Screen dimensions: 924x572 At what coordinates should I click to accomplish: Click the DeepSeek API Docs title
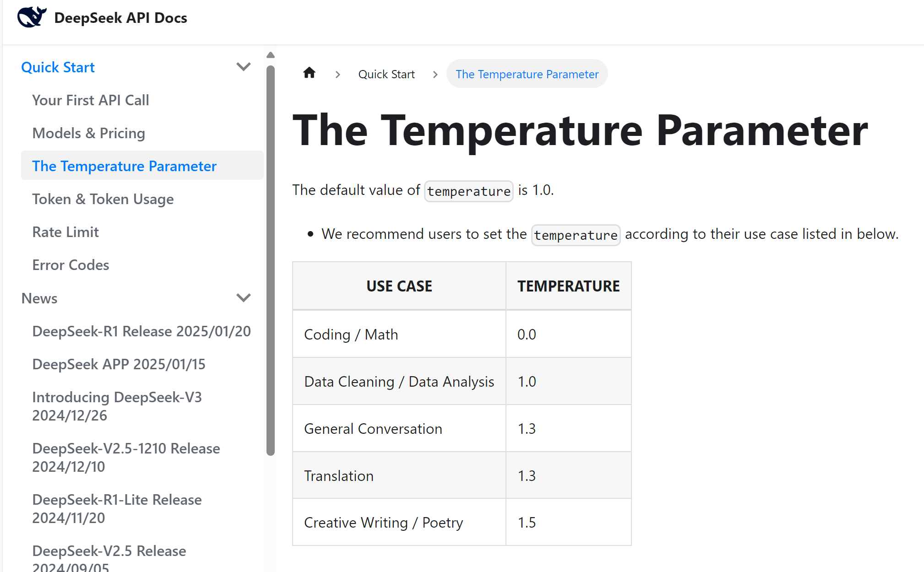pos(120,18)
